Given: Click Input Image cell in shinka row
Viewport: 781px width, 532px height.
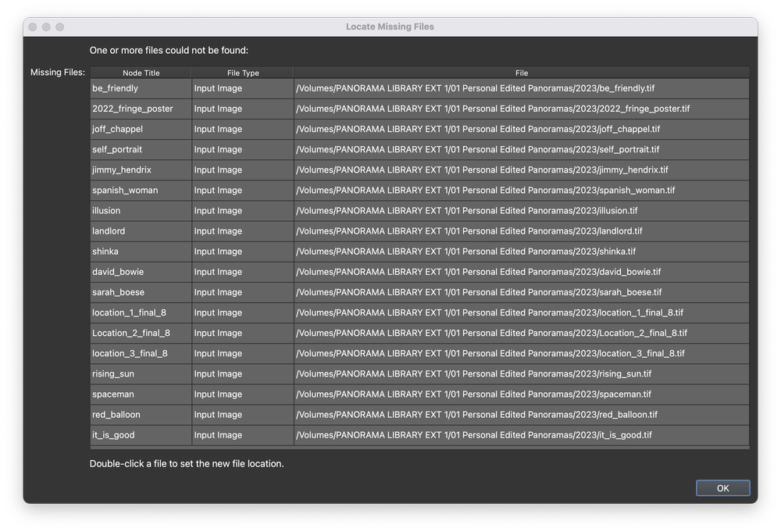Looking at the screenshot, I should coord(243,252).
